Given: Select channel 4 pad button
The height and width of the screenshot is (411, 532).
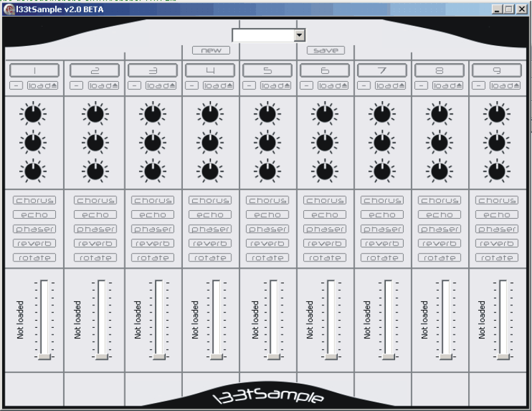Looking at the screenshot, I should [210, 70].
